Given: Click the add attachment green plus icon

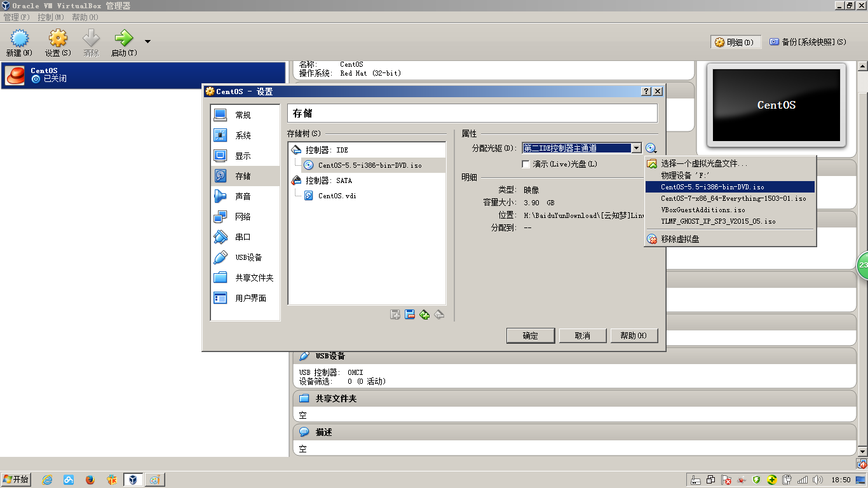Looking at the screenshot, I should click(424, 315).
